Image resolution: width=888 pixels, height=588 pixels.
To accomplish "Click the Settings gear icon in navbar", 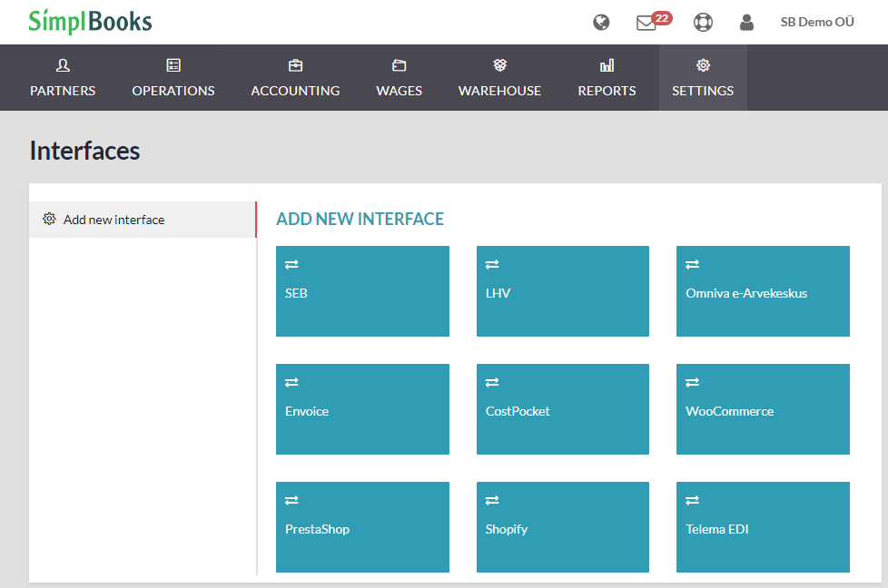I will tap(703, 65).
